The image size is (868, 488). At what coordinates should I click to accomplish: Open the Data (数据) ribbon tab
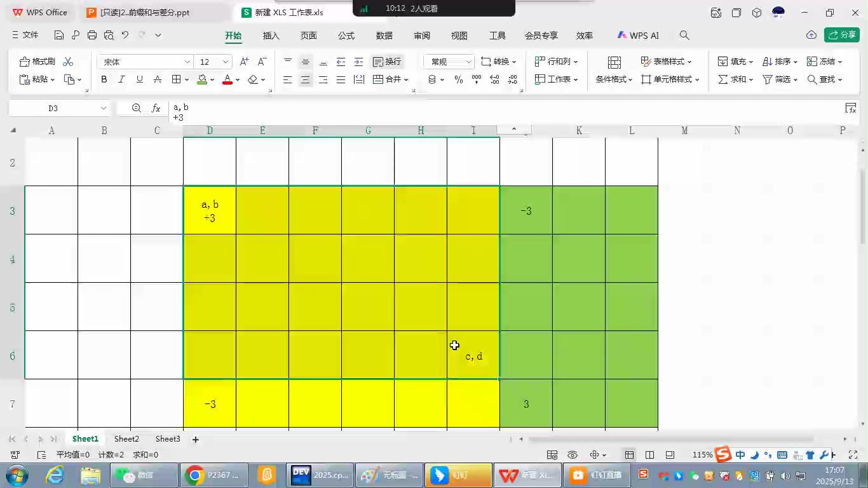tap(384, 36)
